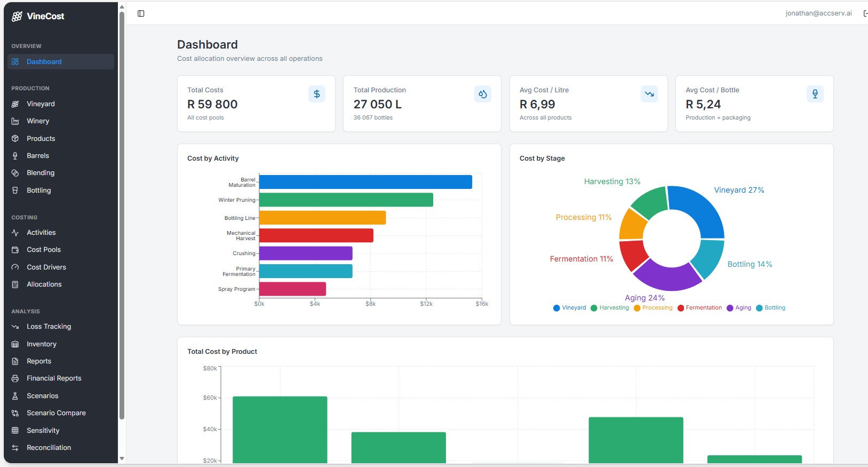868x467 pixels.
Task: Click the dollar icon on Total Costs card
Action: [317, 94]
